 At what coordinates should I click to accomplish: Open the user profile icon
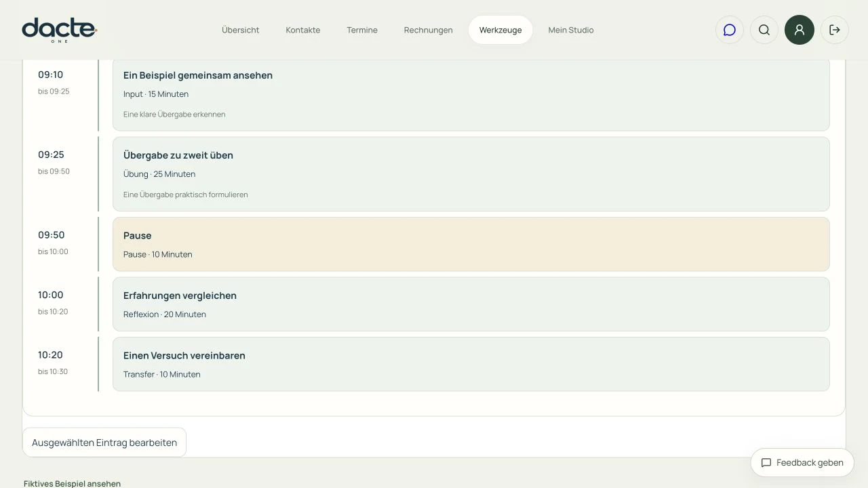(800, 30)
